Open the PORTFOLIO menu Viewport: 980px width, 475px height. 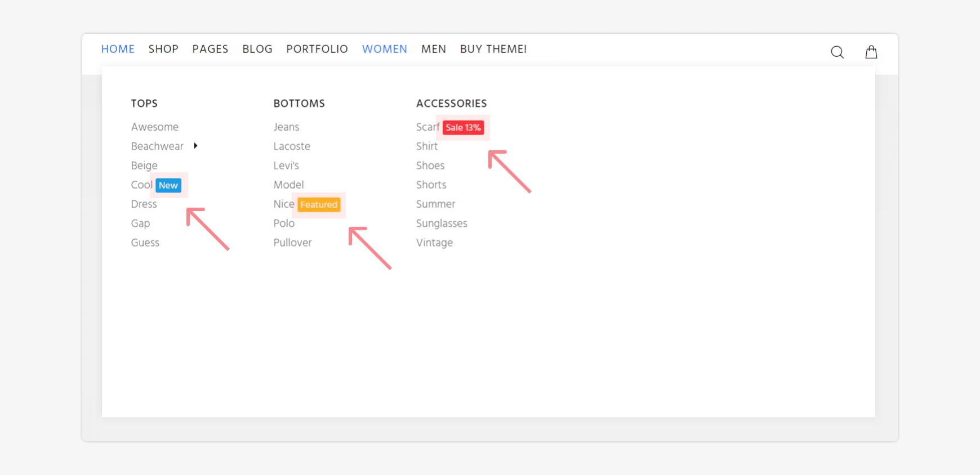tap(317, 49)
